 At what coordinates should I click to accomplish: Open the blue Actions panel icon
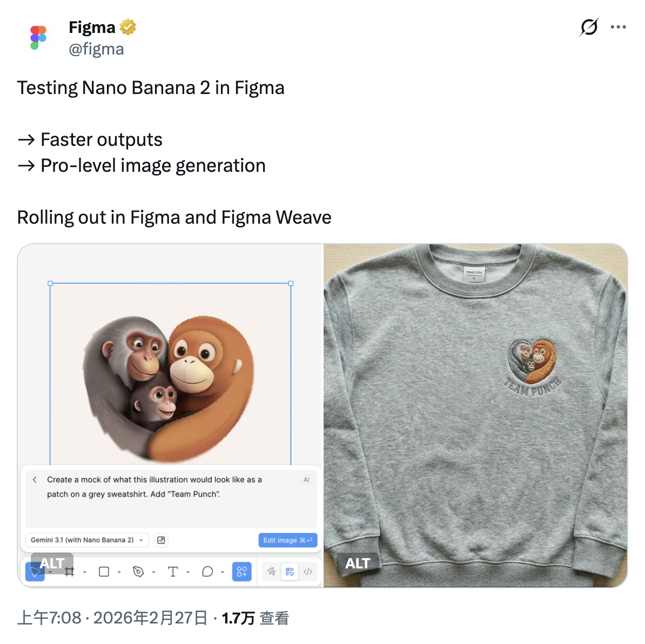point(241,572)
